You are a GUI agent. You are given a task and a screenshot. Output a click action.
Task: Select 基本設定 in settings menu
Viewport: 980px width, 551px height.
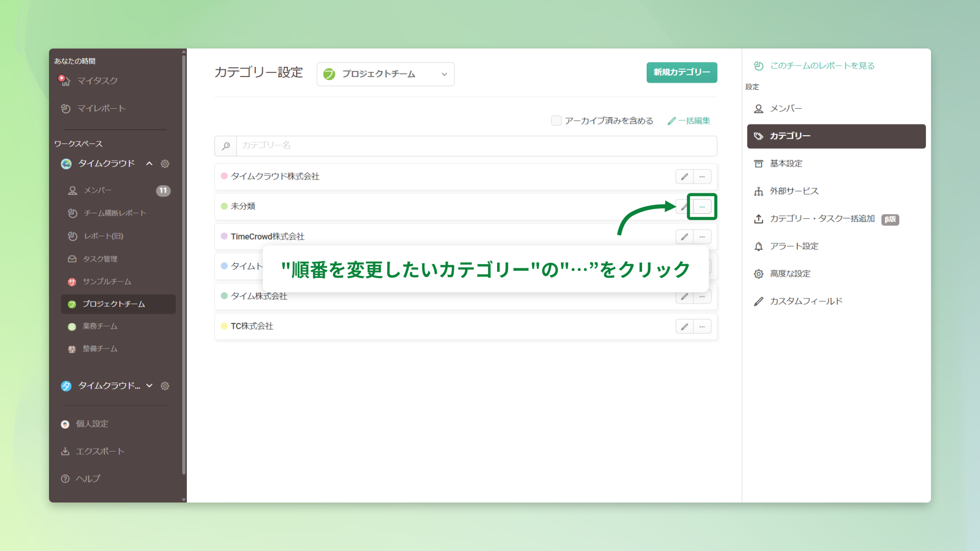click(786, 164)
